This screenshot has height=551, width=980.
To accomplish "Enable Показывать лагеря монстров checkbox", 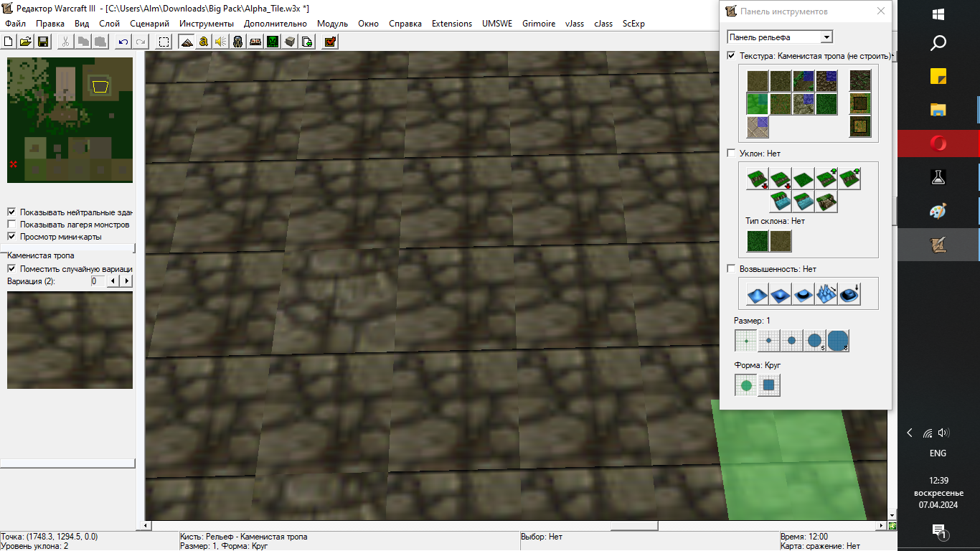I will [11, 225].
